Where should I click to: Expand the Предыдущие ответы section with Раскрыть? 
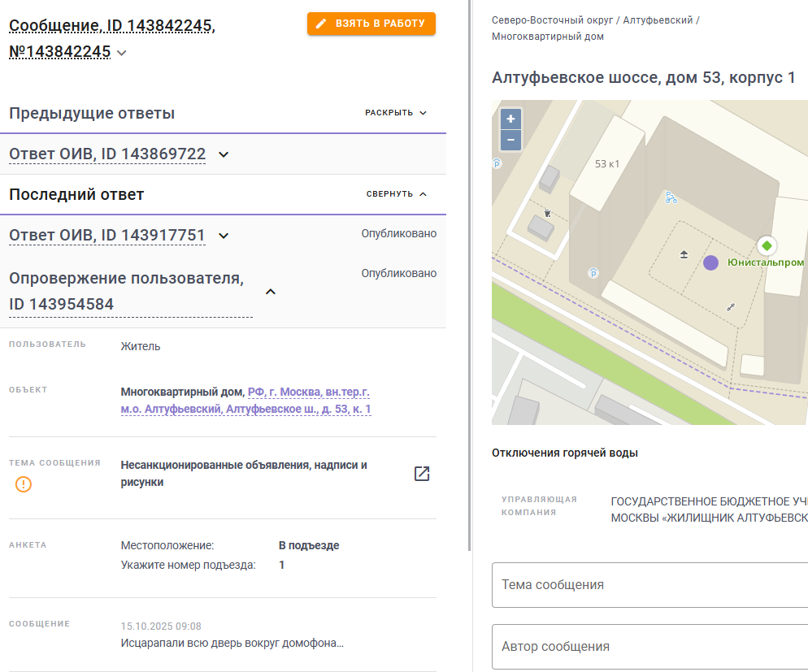(x=396, y=113)
